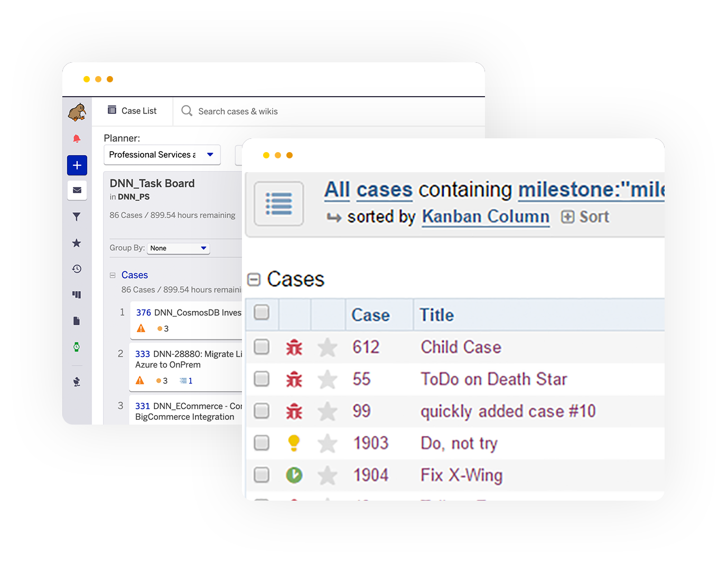
Task: Star case 612 Child Case
Action: tap(328, 347)
